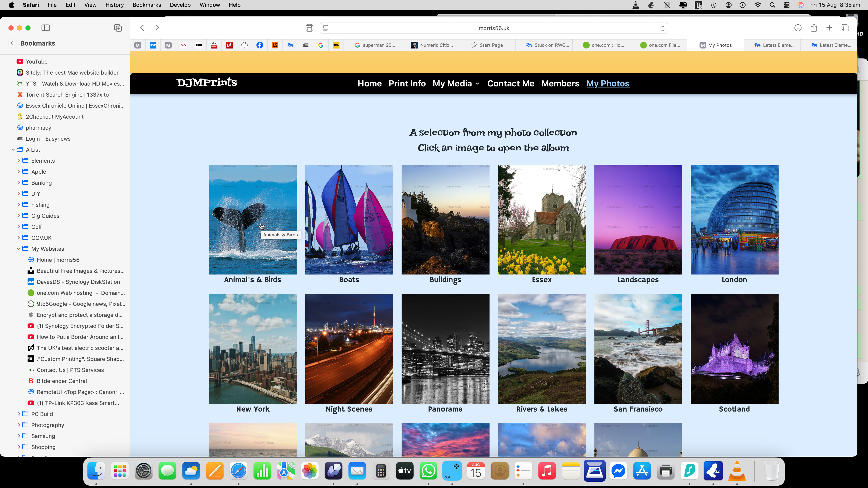The width and height of the screenshot is (868, 488).
Task: Open the Scotland album thumbnail
Action: tap(734, 349)
